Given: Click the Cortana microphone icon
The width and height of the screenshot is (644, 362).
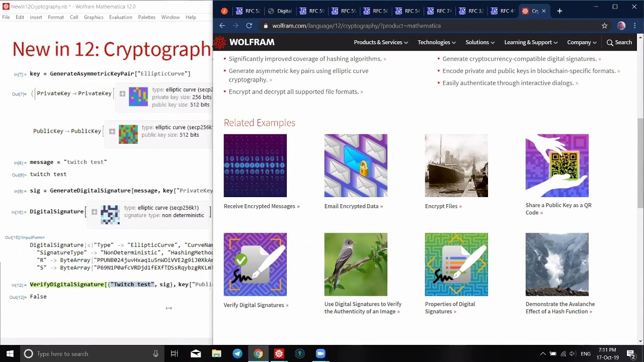Looking at the screenshot, I should [155, 354].
